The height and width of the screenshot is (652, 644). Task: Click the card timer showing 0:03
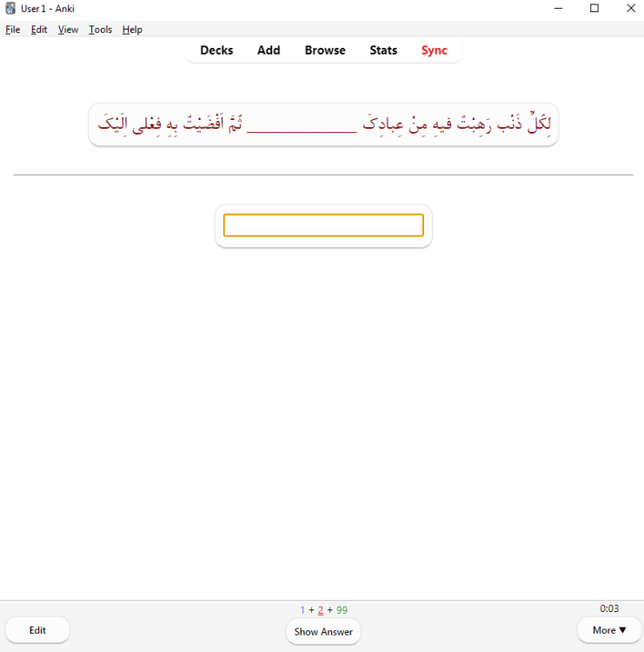coord(609,609)
